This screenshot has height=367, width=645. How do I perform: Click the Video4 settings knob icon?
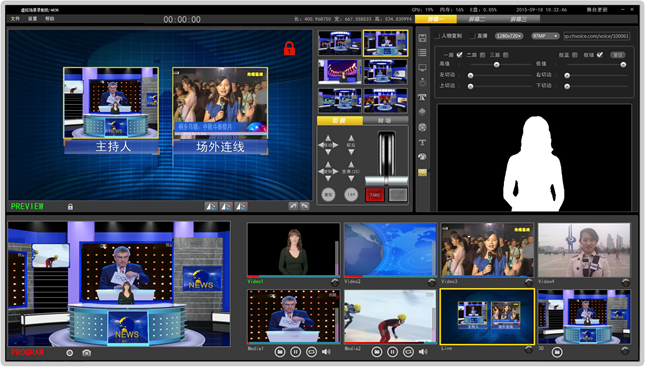tap(626, 282)
